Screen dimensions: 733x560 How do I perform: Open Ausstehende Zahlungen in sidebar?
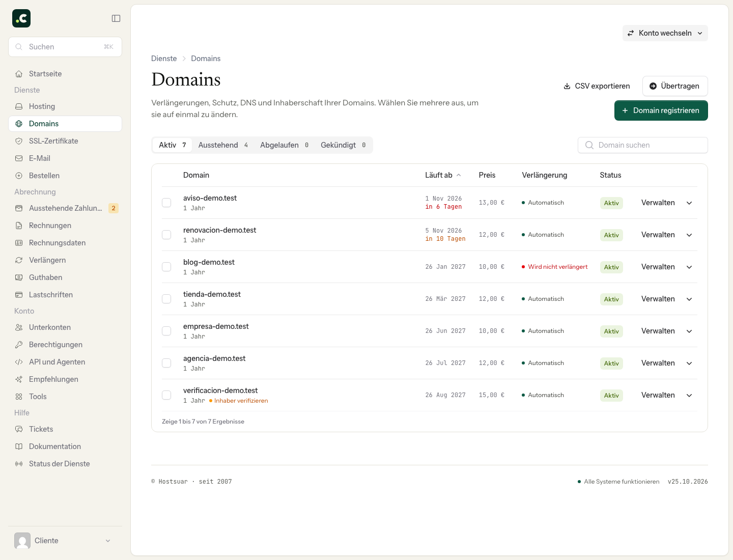(65, 208)
